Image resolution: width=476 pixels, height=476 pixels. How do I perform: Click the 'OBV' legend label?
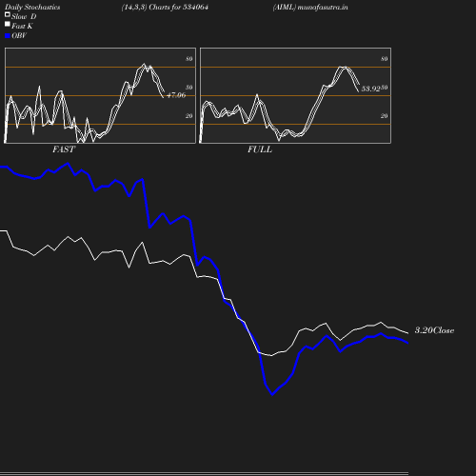tap(19, 35)
